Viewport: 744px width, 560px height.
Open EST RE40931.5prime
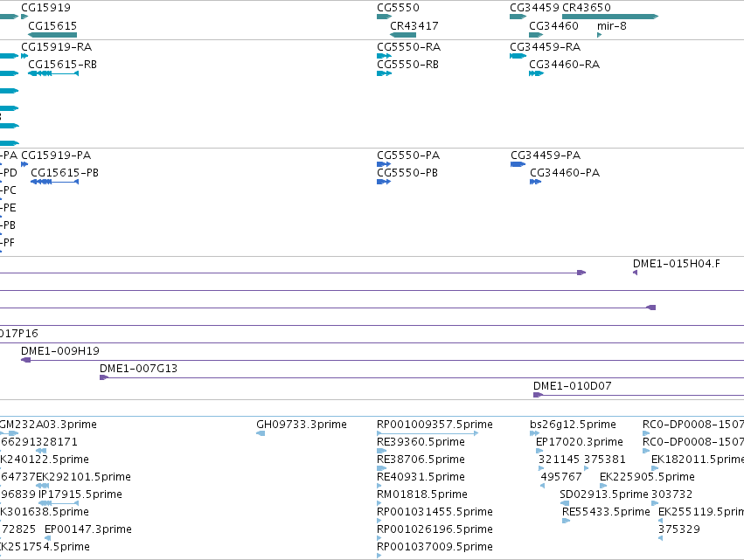pyautogui.click(x=421, y=477)
